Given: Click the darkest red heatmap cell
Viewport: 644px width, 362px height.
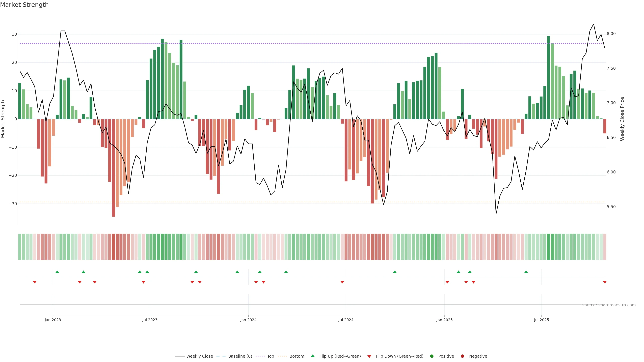Looking at the screenshot, I should tap(114, 247).
